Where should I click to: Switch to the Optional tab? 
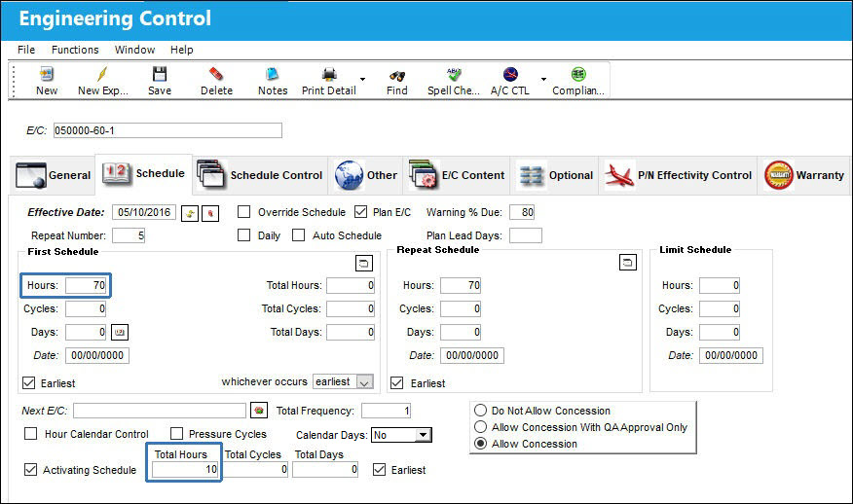click(x=554, y=175)
